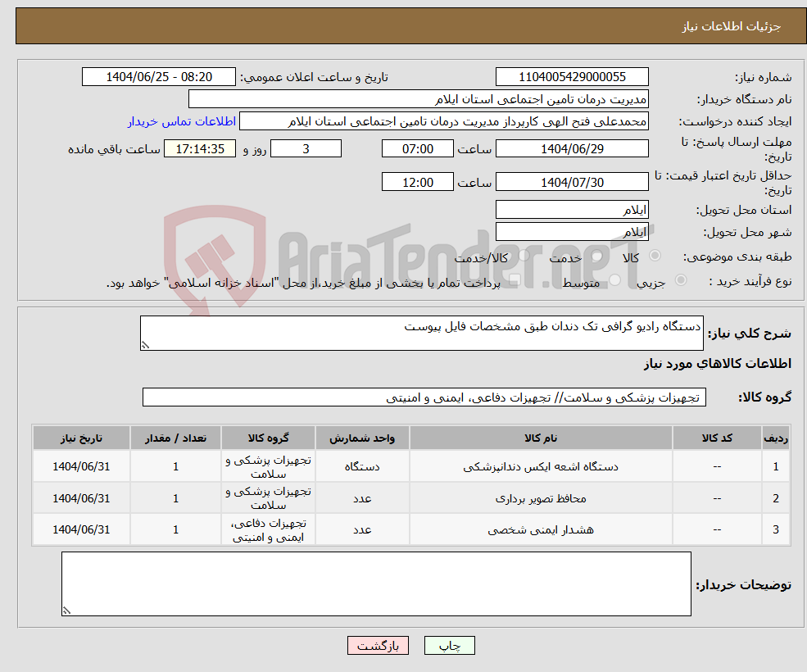Select the محافظ تصویر برداری table row

click(410, 497)
